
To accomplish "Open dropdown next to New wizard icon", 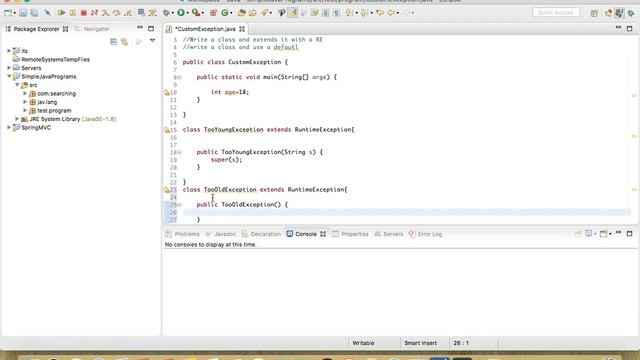I will point(15,13).
